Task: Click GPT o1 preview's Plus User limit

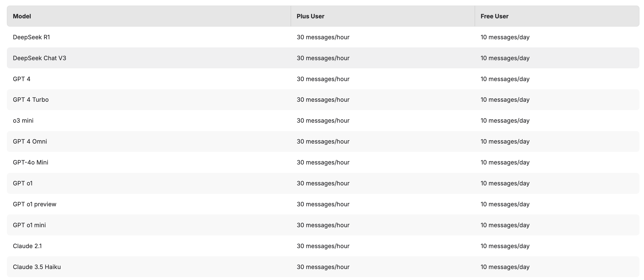Action: [323, 204]
